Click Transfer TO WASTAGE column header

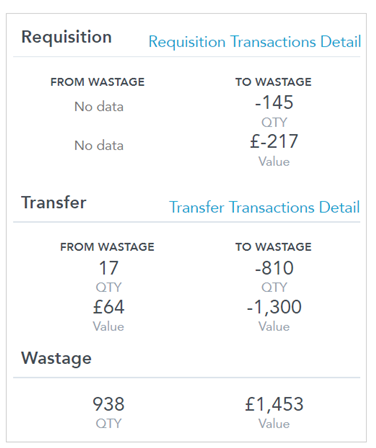[273, 247]
